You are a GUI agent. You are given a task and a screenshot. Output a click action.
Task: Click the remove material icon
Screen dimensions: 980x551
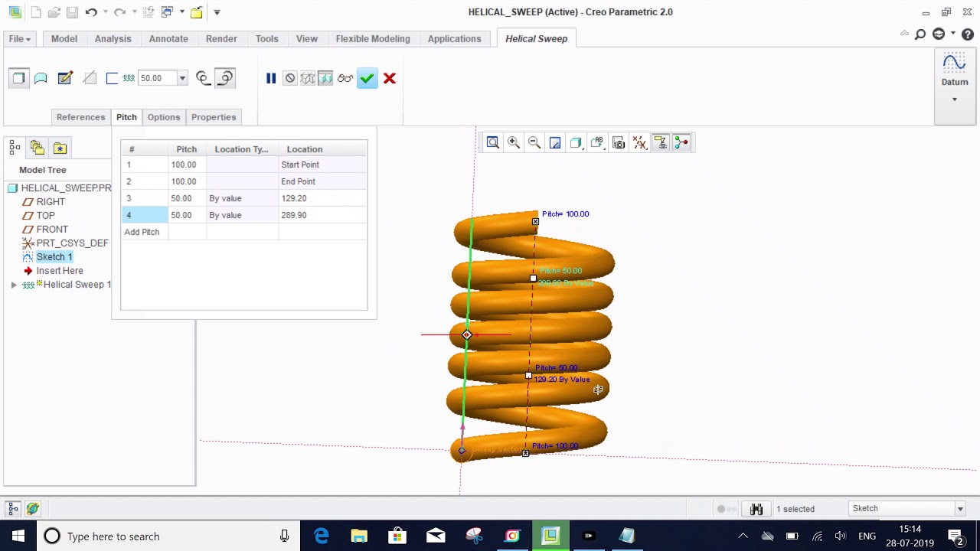(90, 77)
